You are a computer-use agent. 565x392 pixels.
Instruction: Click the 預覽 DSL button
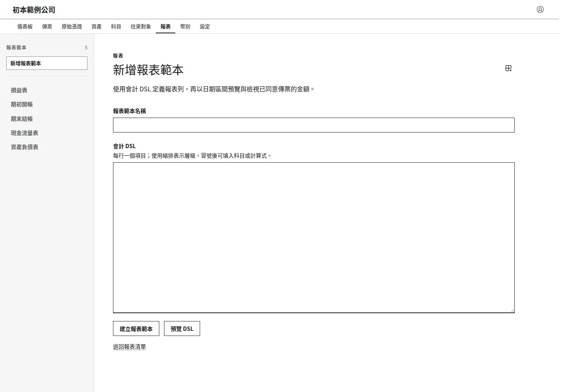click(182, 329)
